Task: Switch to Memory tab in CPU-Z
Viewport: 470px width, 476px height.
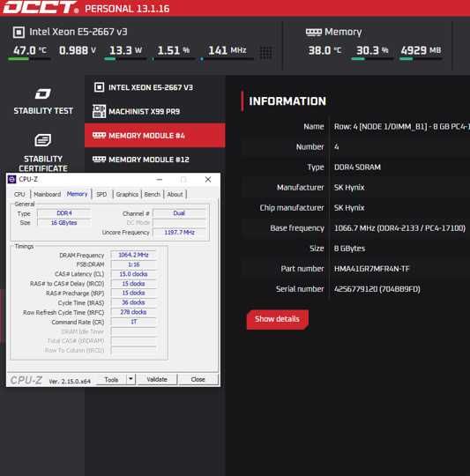Action: (x=77, y=194)
